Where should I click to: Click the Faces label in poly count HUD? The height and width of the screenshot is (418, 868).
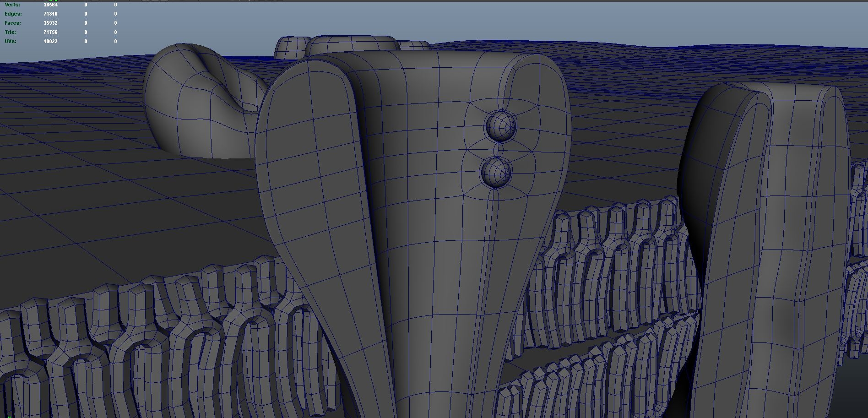point(12,23)
